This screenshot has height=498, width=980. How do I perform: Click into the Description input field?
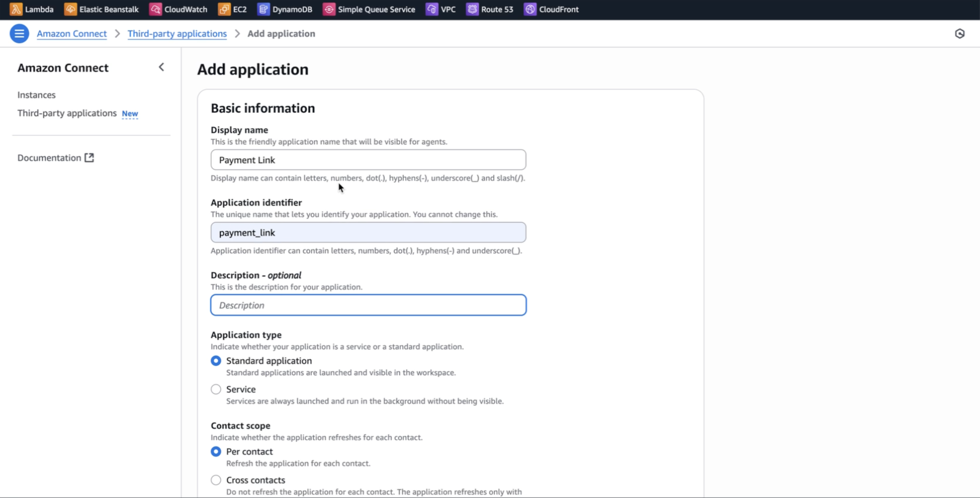click(368, 305)
